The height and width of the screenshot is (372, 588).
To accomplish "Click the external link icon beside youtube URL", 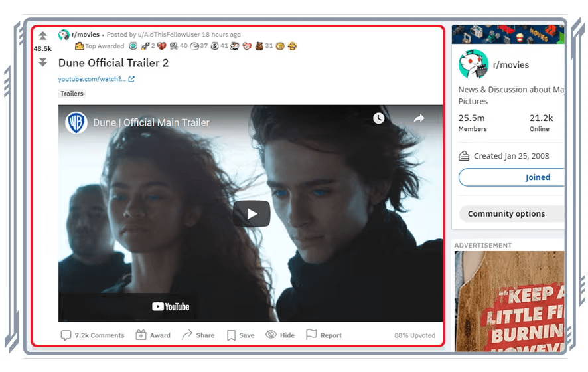I will point(131,79).
